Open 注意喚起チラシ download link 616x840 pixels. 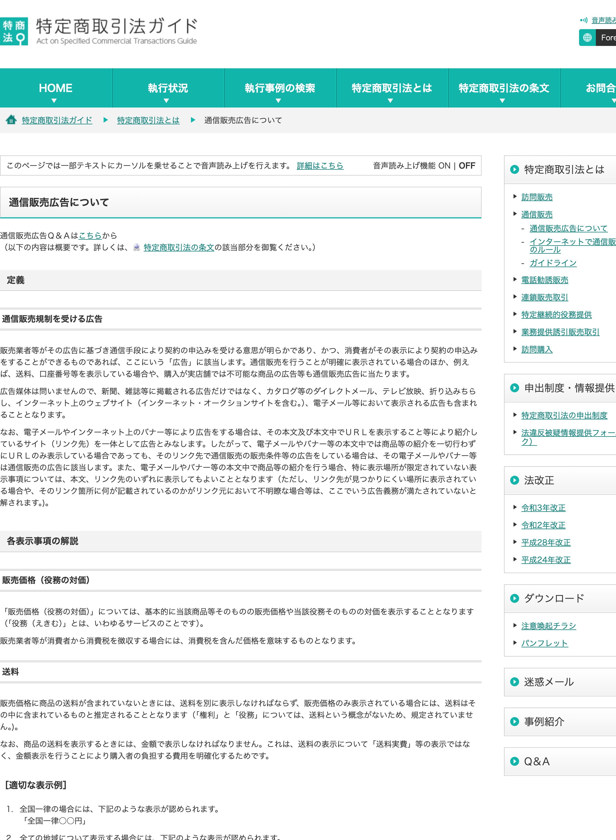click(549, 626)
